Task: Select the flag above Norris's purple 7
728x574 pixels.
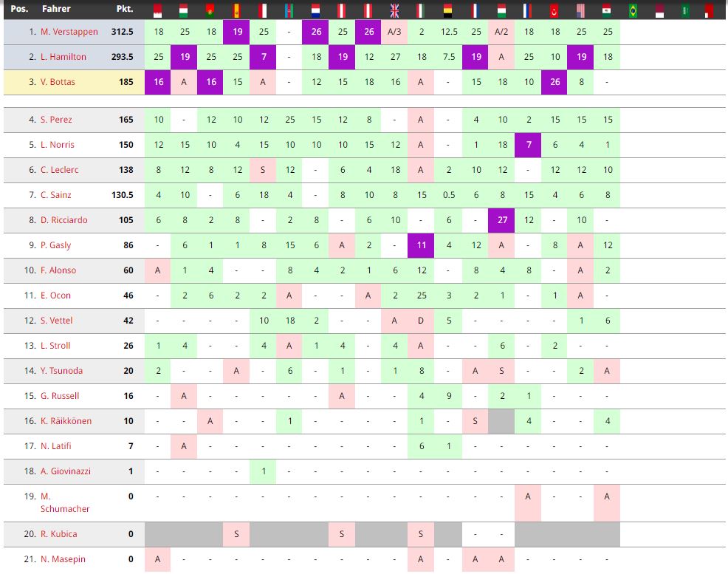Action: coord(528,10)
